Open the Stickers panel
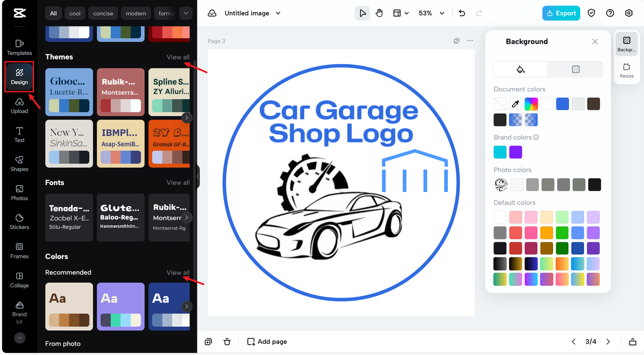Screen dimensions: 644x355 pos(19,222)
